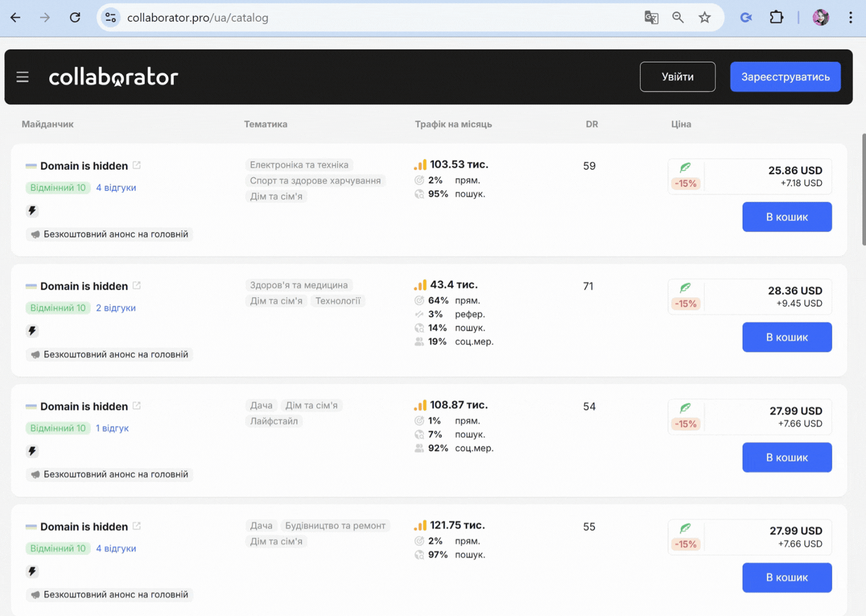
Task: Click the page vertical scrollbar
Action: pos(863,189)
